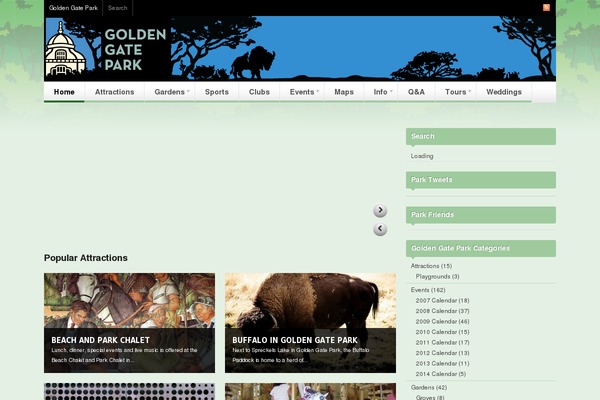Expand the Tours menu

(456, 92)
